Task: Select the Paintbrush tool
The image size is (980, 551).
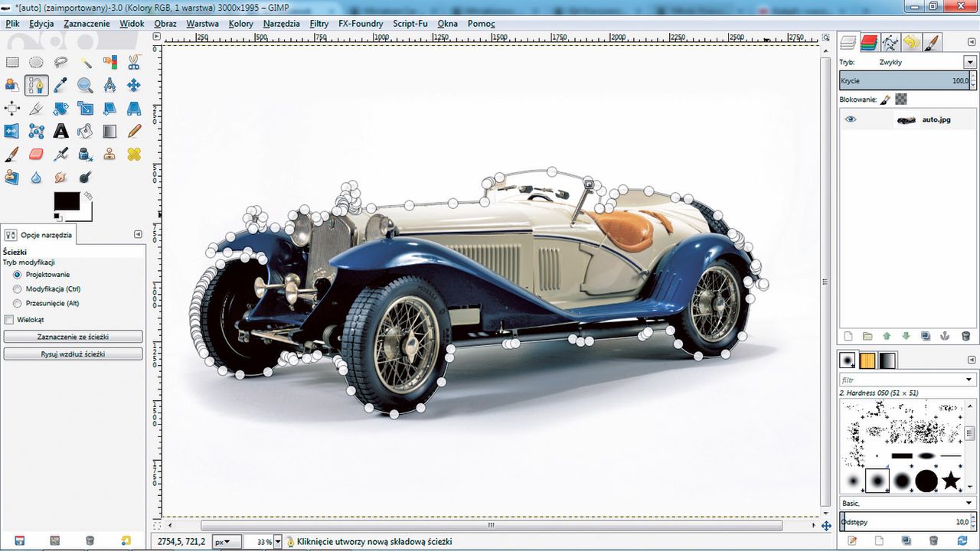Action: click(x=12, y=154)
